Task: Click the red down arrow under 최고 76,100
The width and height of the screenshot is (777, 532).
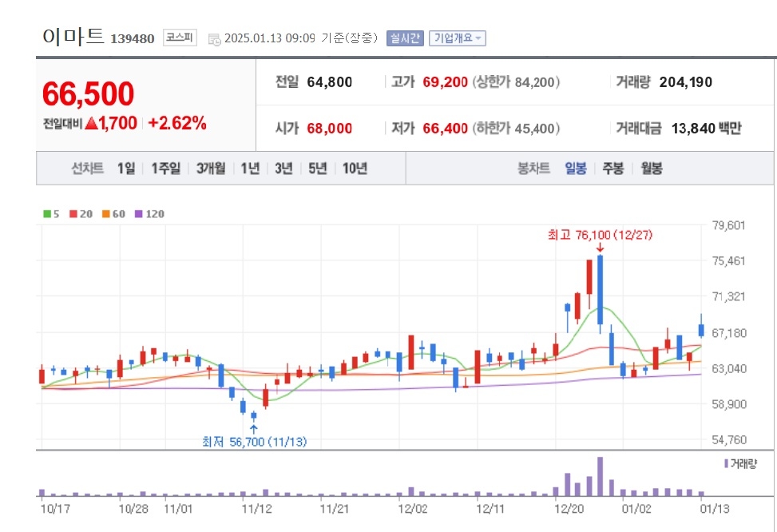Action: tap(600, 248)
